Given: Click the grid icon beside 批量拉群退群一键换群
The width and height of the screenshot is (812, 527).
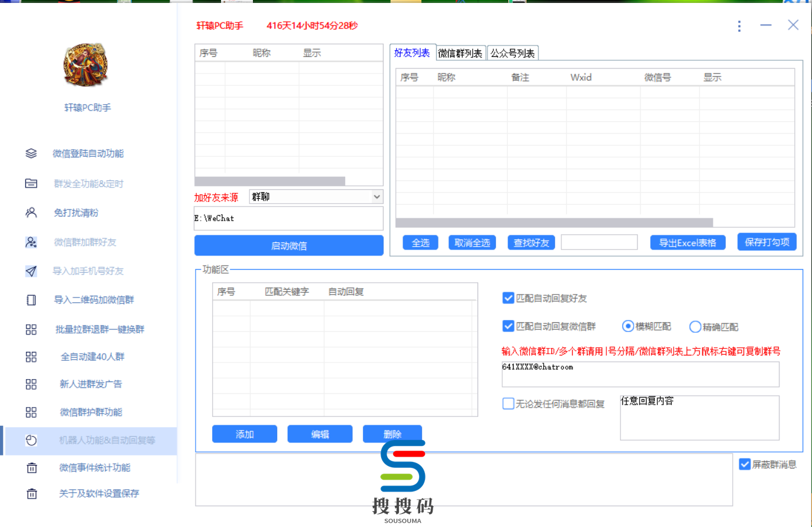Looking at the screenshot, I should 31,329.
